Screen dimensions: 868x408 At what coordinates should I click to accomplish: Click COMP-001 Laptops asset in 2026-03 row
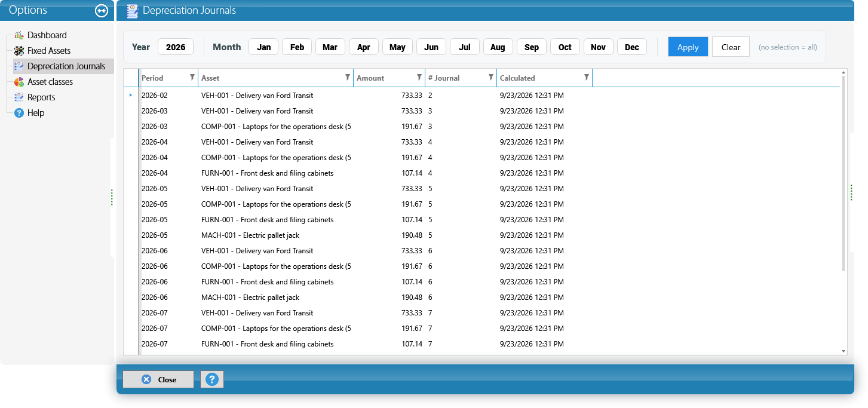(276, 127)
